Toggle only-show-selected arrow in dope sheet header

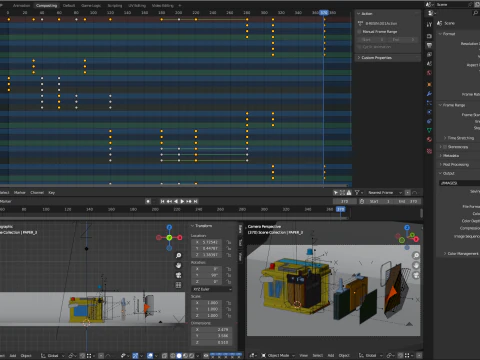pos(336,192)
